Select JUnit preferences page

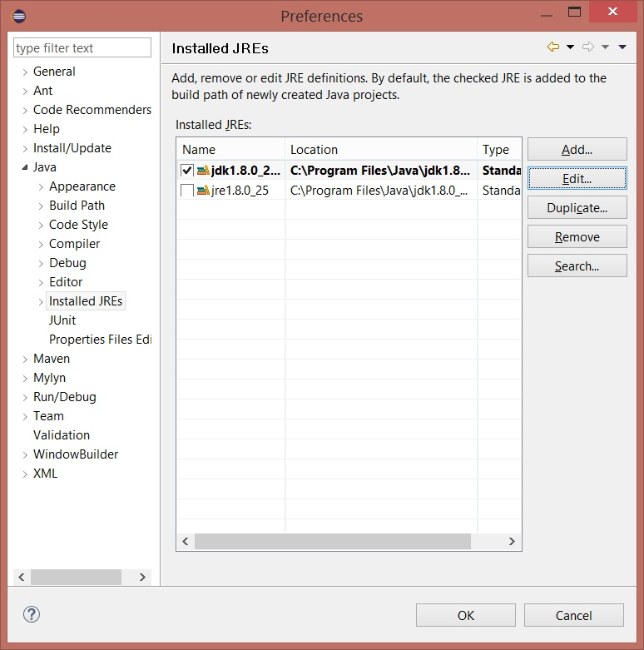click(62, 320)
